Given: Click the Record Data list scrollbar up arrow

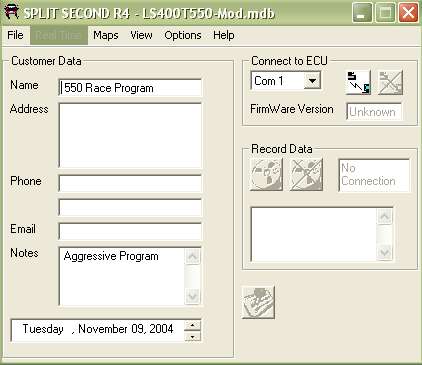Looking at the screenshot, I should (385, 217).
